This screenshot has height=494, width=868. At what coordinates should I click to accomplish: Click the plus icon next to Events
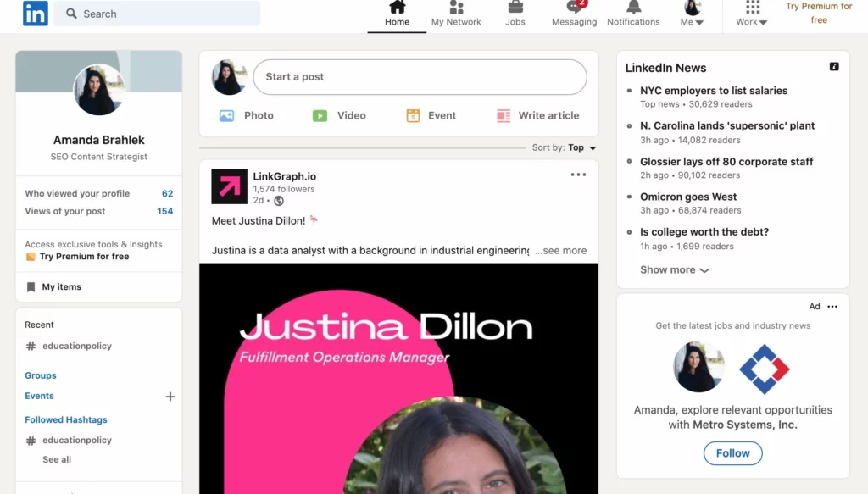(170, 397)
